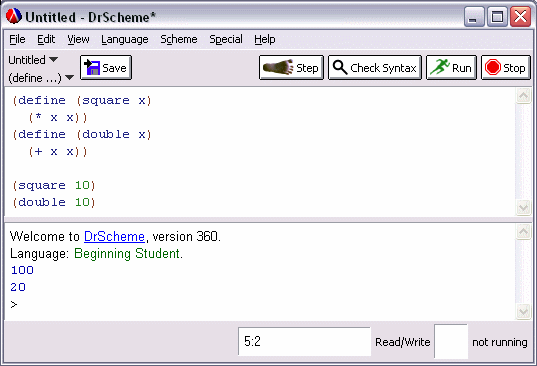This screenshot has height=366, width=537.
Task: Click the '(* x x))' code line
Action: coord(58,117)
